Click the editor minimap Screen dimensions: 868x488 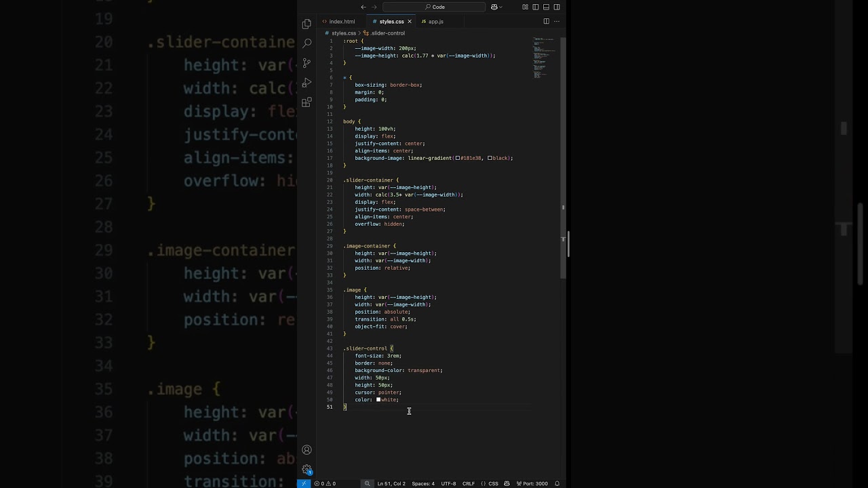pyautogui.click(x=545, y=58)
